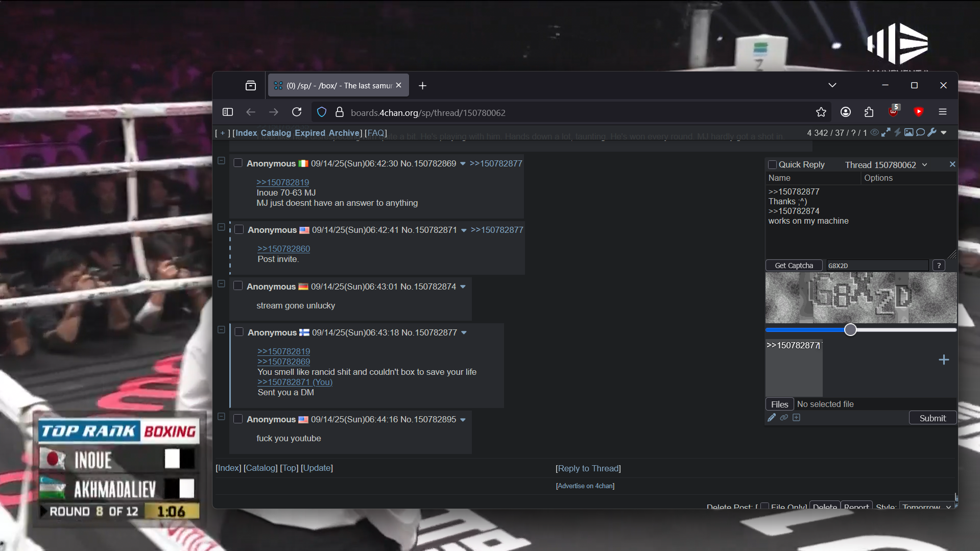This screenshot has height=551, width=980.
Task: Open post menu arrow for No.150782895
Action: pyautogui.click(x=463, y=420)
